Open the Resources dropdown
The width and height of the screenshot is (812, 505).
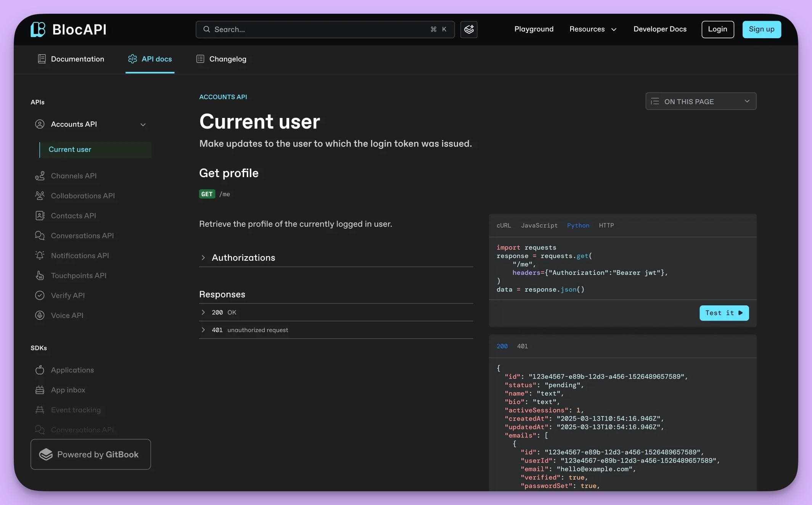pyautogui.click(x=593, y=29)
